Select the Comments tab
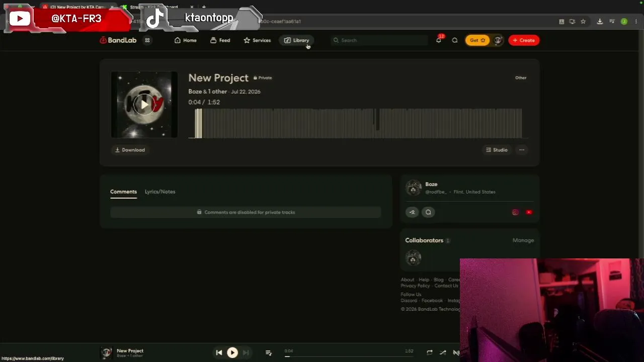Image resolution: width=644 pixels, height=362 pixels. point(123,192)
